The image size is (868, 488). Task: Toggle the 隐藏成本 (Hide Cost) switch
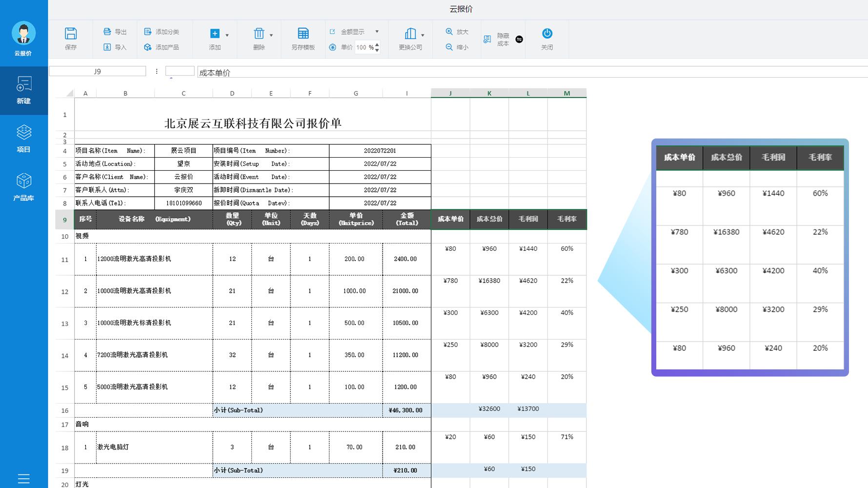(x=519, y=39)
